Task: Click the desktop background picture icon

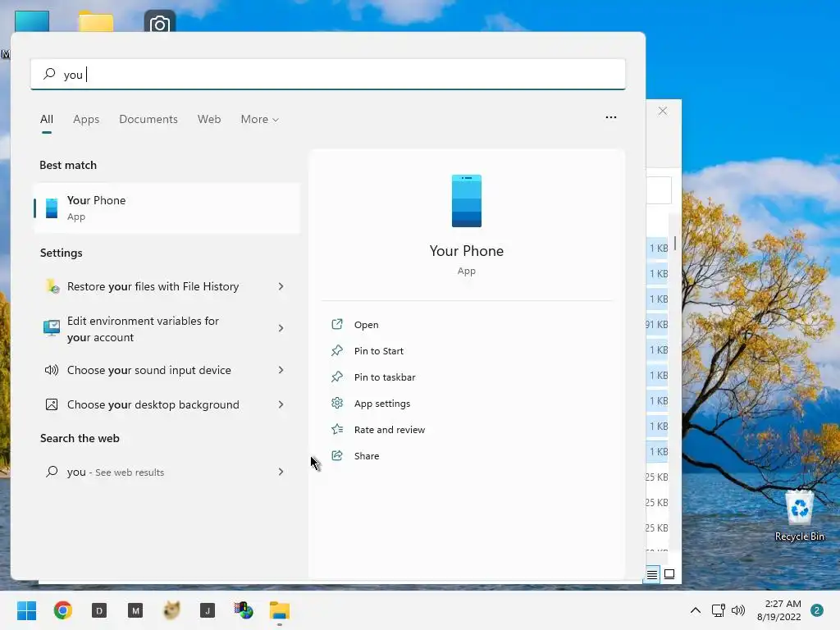Action: [x=52, y=404]
